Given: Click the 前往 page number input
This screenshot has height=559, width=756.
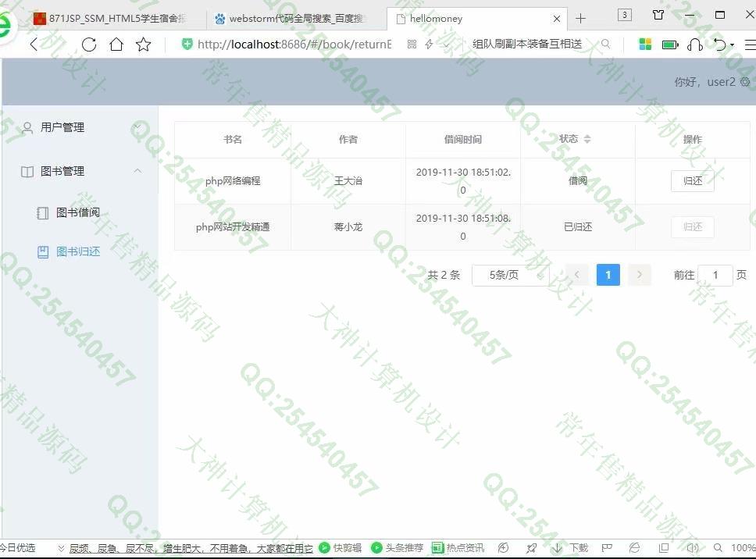Looking at the screenshot, I should [x=715, y=275].
